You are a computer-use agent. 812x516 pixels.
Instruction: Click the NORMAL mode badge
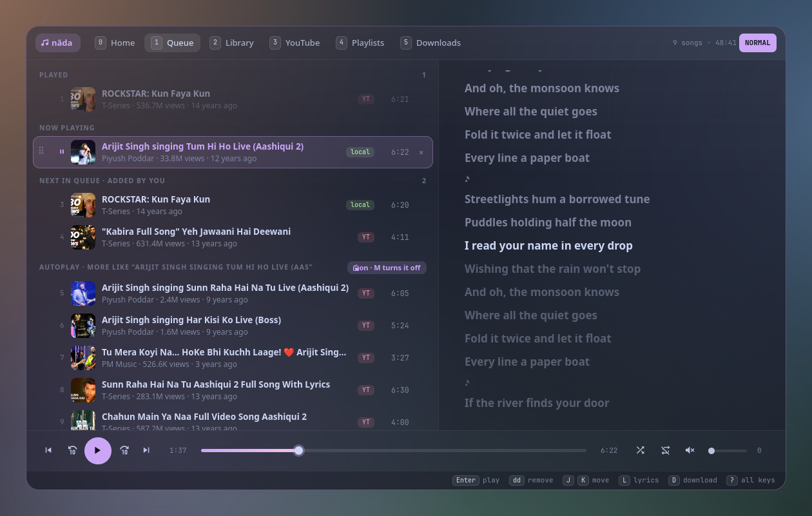[757, 43]
